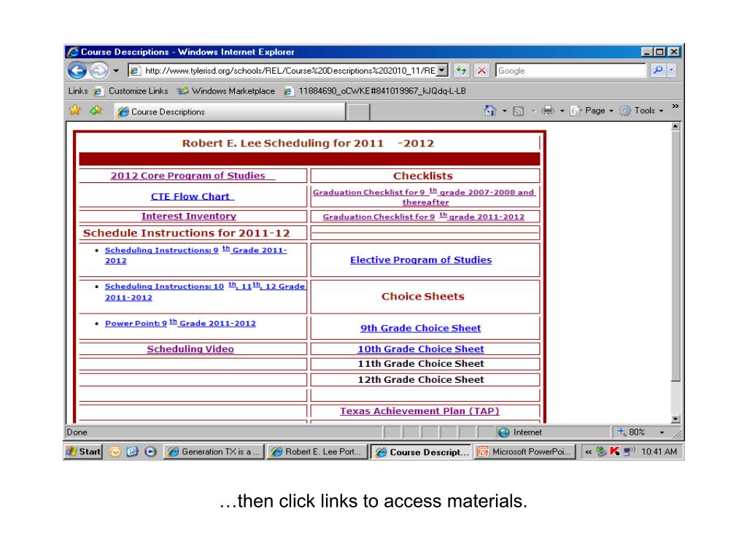Switch to Course Descript taskbar button
747x560 pixels.
click(x=421, y=452)
